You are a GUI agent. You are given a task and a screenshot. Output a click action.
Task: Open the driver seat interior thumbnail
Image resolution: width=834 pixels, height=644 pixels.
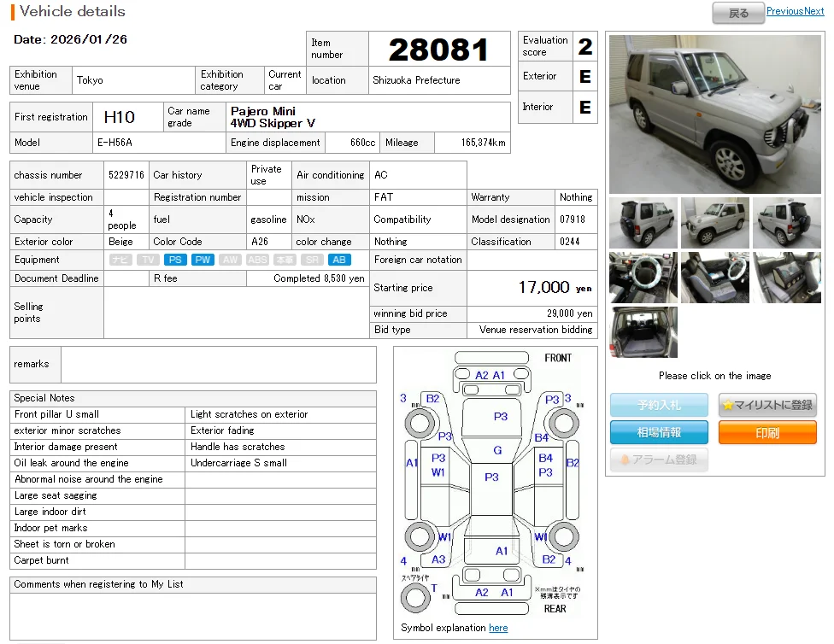tap(715, 278)
